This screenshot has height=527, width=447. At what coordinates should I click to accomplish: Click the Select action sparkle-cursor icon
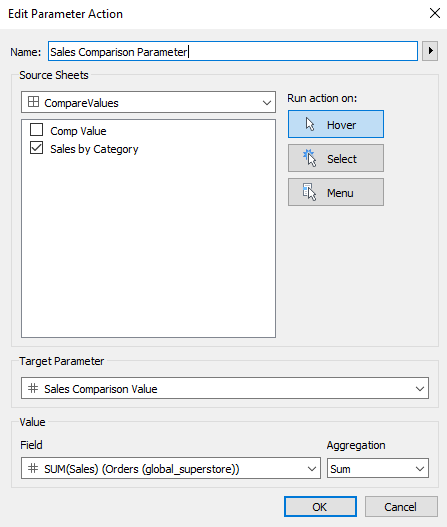pos(310,158)
